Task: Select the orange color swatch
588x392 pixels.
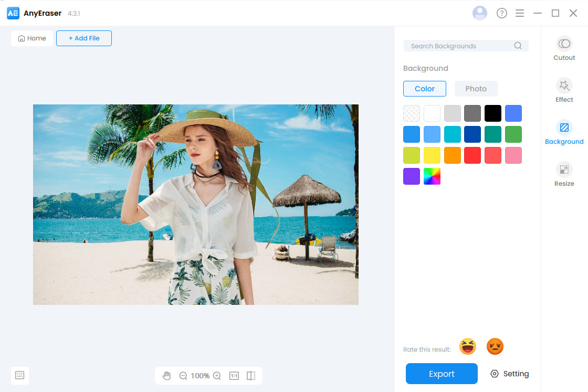Action: point(452,155)
